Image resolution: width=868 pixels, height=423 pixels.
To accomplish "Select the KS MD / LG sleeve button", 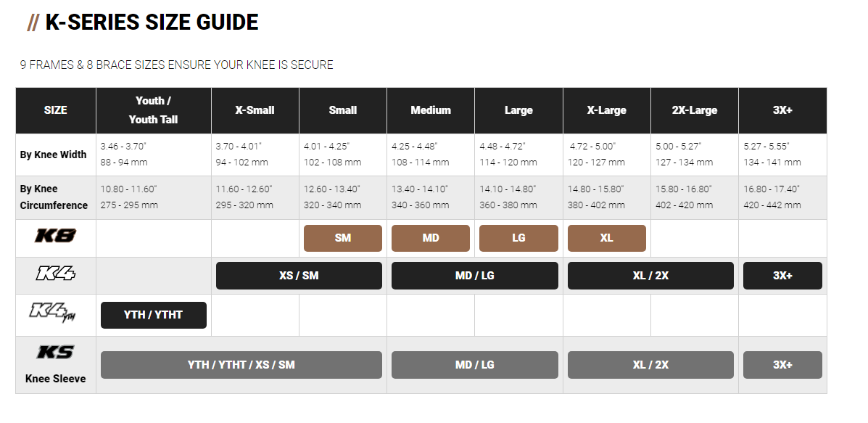I will [x=474, y=365].
